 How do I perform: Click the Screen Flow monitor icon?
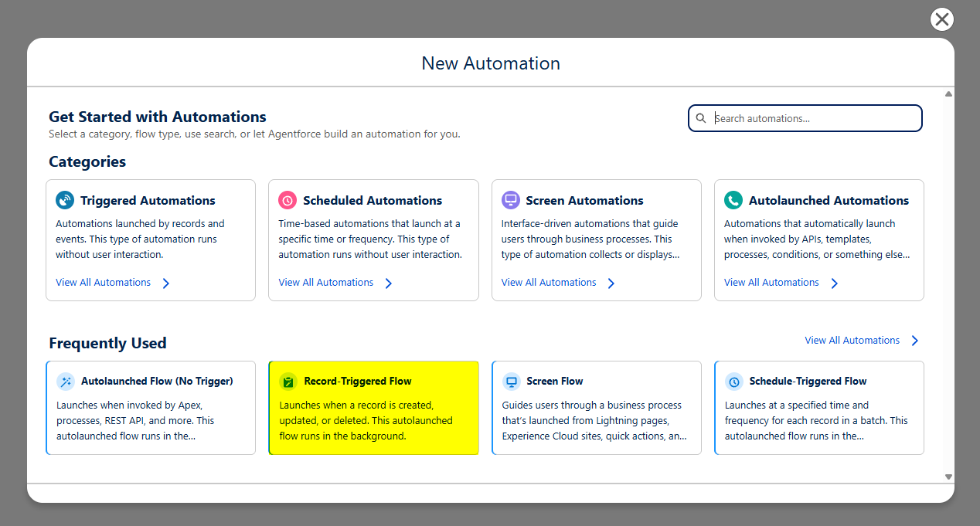(511, 381)
